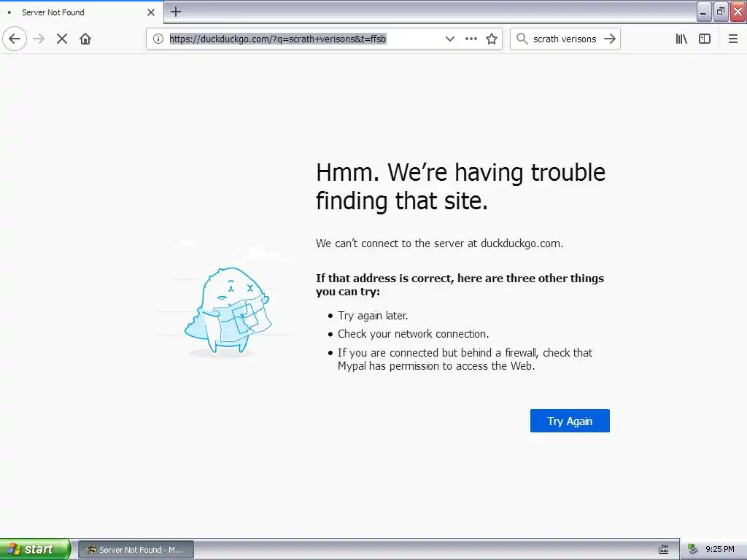The image size is (747, 560).
Task: Click the 'If that address is correct' text
Action: point(460,285)
